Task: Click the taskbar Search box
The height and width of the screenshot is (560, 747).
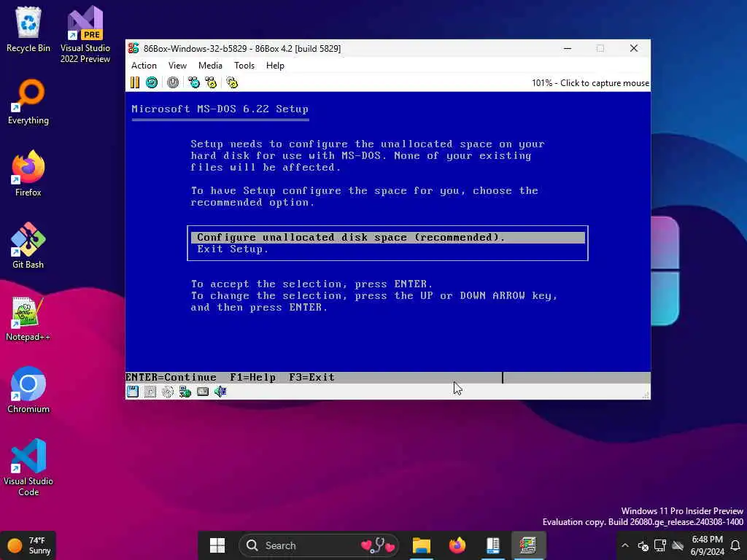Action: click(x=319, y=545)
